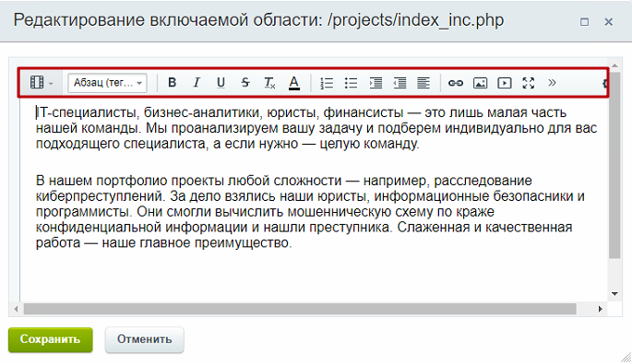Click the horizontal scrollbar thumb

coord(300,309)
